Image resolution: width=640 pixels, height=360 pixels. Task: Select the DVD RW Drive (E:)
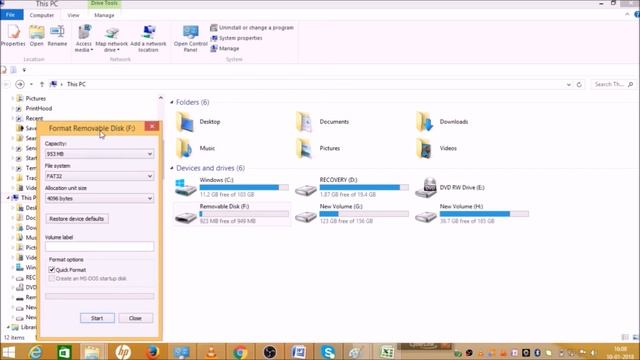point(450,187)
